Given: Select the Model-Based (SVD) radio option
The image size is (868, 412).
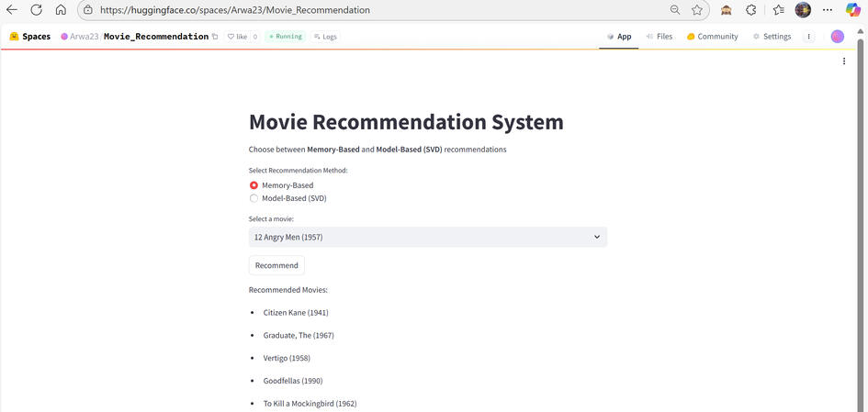Looking at the screenshot, I should click(254, 198).
